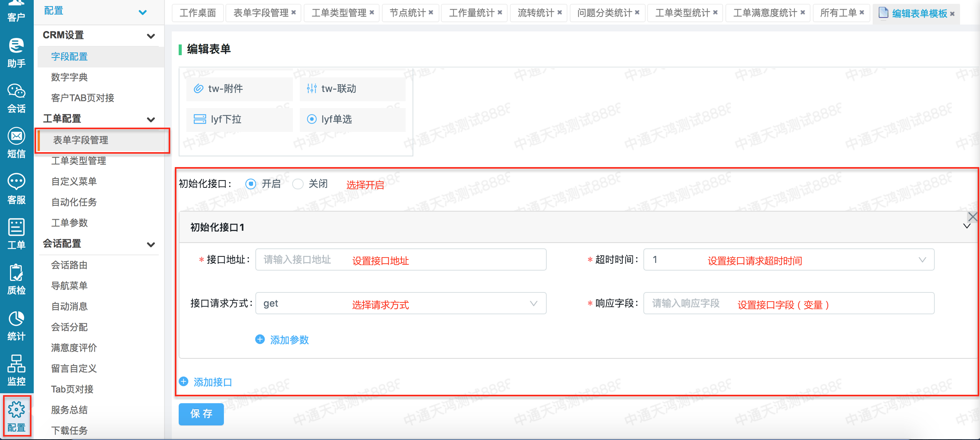Close the 编辑表单模板 tab

(952, 14)
